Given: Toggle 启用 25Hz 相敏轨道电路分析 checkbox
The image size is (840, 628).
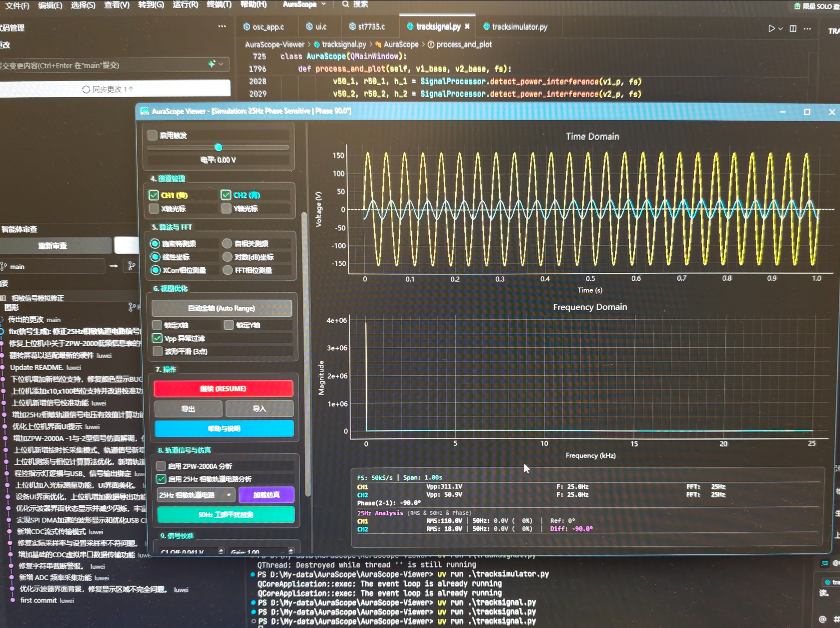Looking at the screenshot, I should 161,479.
